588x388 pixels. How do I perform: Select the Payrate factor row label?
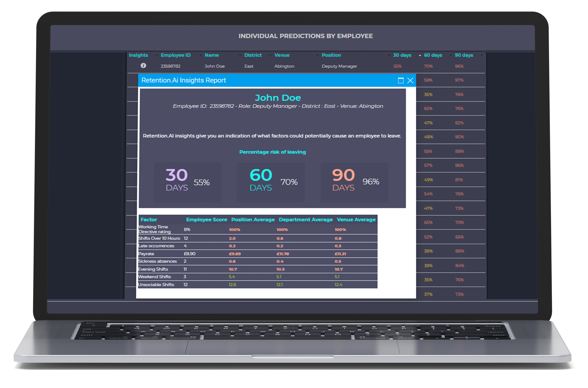click(x=146, y=254)
